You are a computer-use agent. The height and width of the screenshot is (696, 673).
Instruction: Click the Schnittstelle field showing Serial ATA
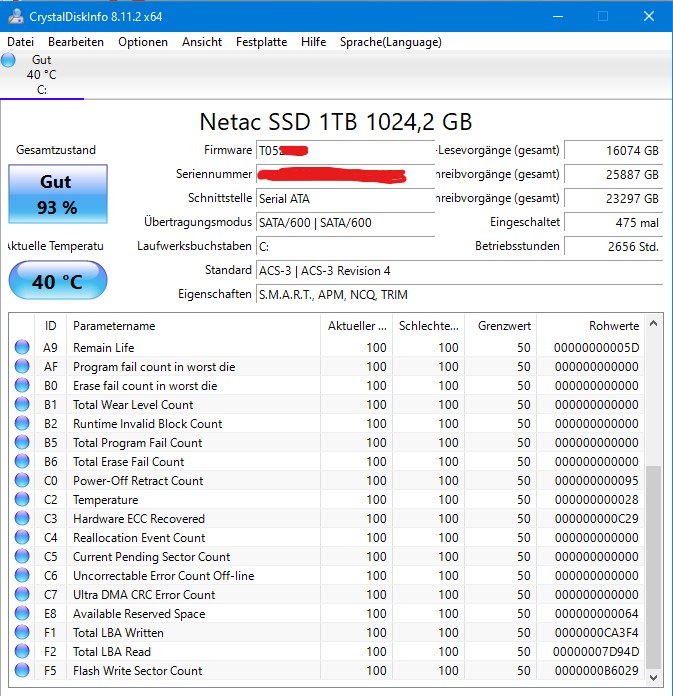pos(345,198)
